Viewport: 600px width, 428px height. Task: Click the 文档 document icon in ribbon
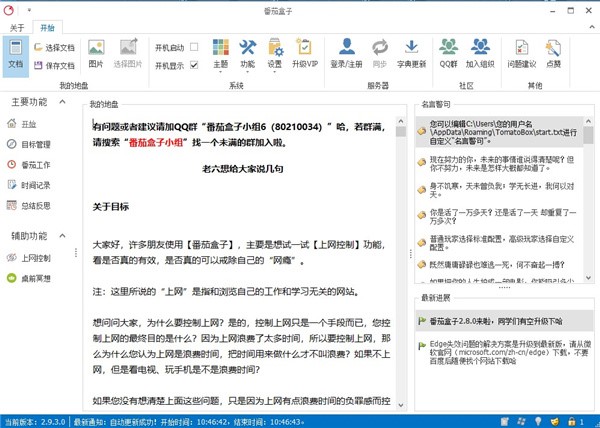coord(15,55)
